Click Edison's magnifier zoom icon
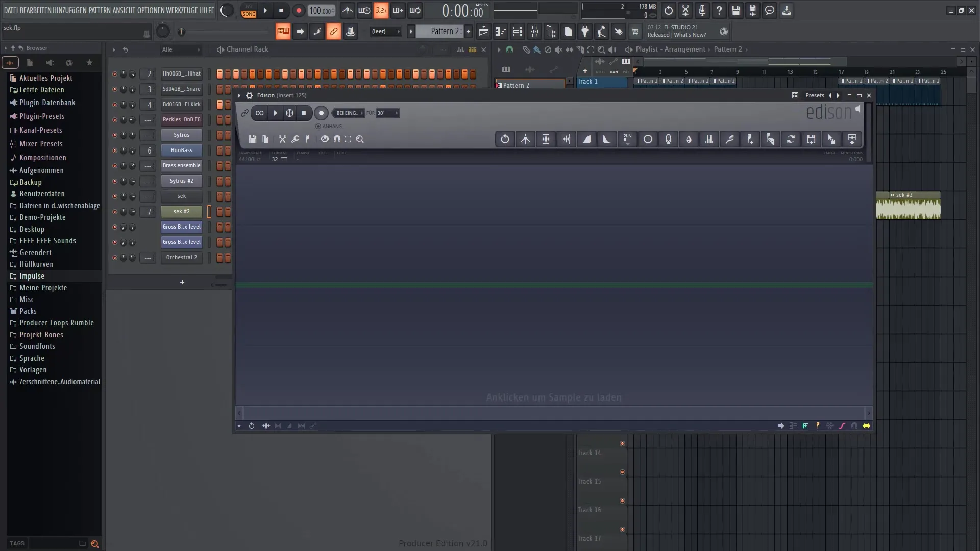Screen dimensions: 980x551 point(360,139)
